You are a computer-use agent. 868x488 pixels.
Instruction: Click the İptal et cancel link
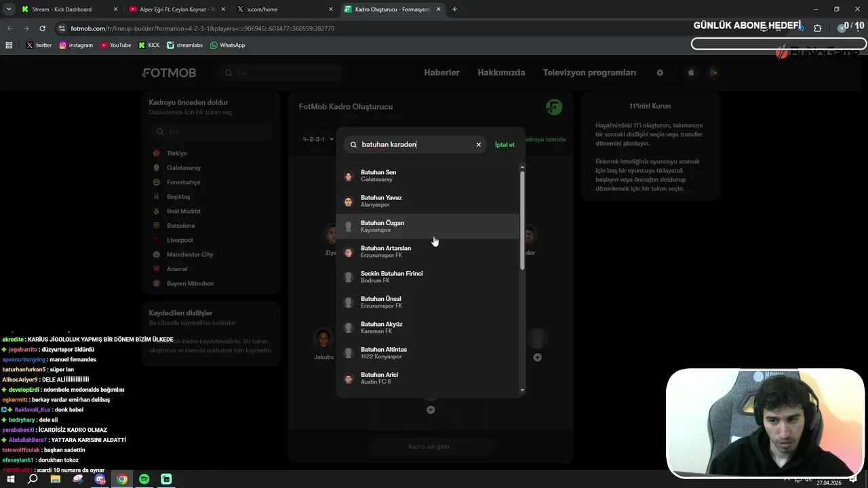[x=505, y=144]
